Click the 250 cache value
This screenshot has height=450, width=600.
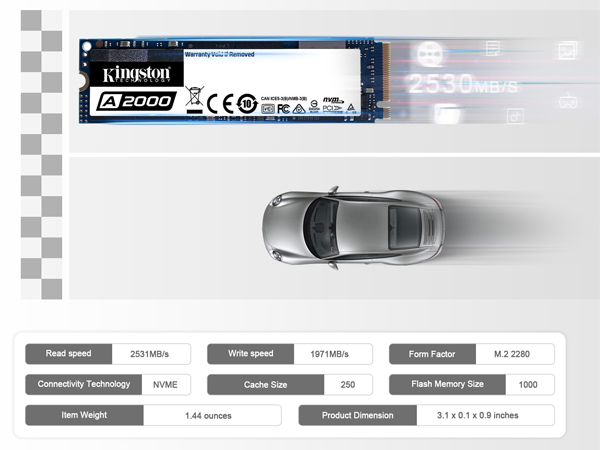point(348,385)
